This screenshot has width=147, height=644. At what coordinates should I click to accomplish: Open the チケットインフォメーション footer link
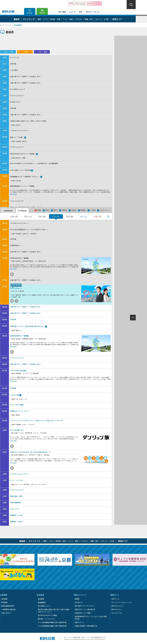(122, 602)
